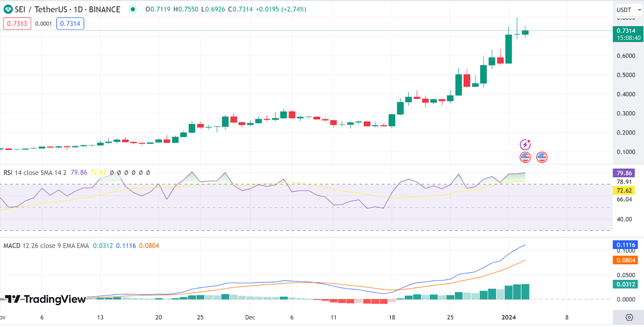This screenshot has width=644, height=327.
Task: Open chart settings gear in bottom corner
Action: [629, 317]
